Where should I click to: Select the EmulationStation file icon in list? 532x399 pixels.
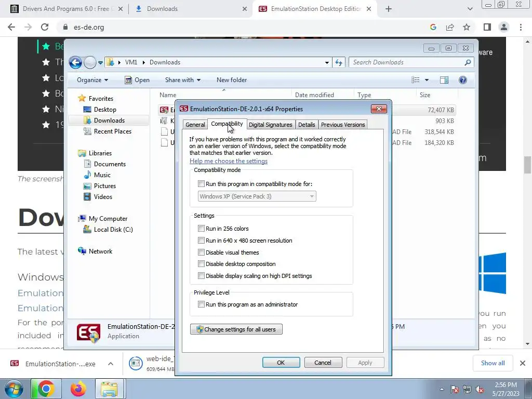[164, 110]
